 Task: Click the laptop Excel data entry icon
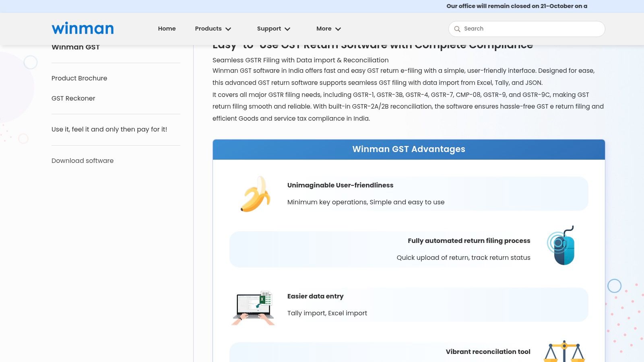(253, 308)
